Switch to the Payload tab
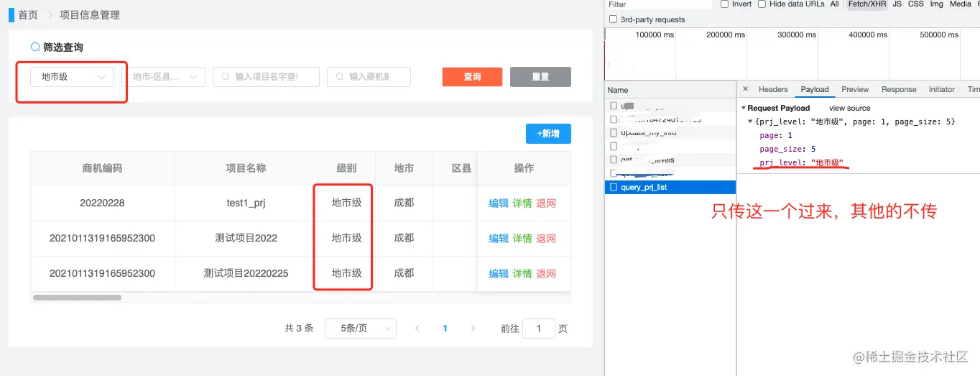This screenshot has width=980, height=376. pos(815,90)
